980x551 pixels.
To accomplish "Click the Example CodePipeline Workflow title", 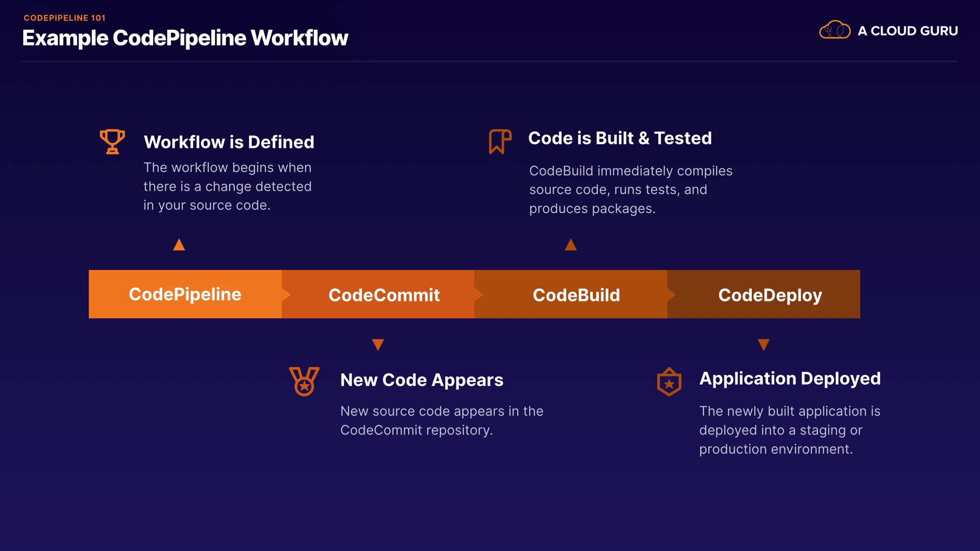I will pos(185,38).
